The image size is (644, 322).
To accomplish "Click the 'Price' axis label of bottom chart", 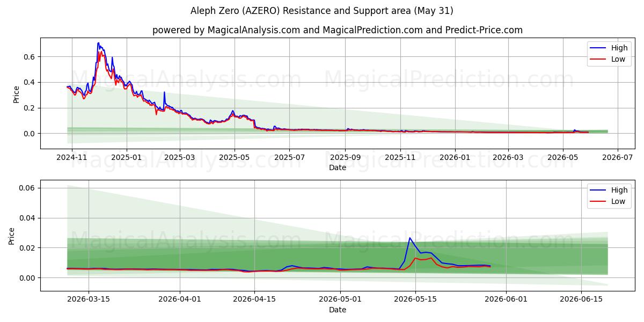I will 12,236.
